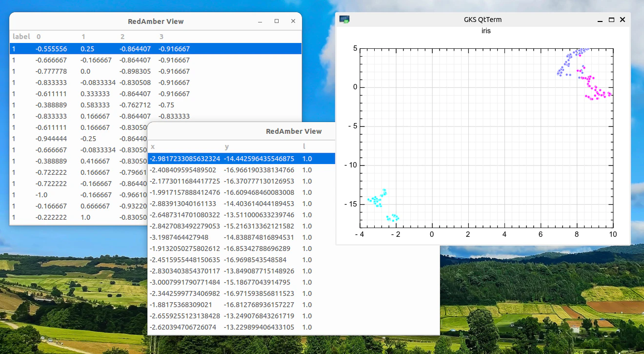Click the '3' column header
The height and width of the screenshot is (354, 644).
click(161, 37)
